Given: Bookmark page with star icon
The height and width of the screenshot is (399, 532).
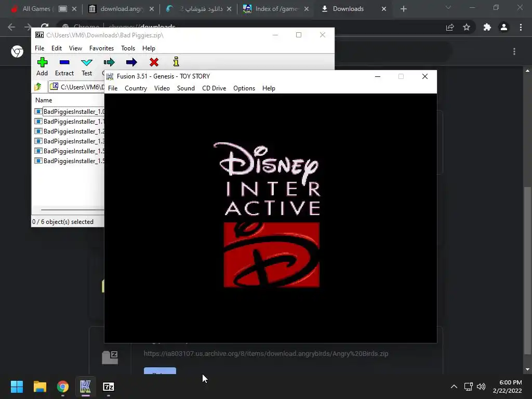Looking at the screenshot, I should tap(467, 27).
